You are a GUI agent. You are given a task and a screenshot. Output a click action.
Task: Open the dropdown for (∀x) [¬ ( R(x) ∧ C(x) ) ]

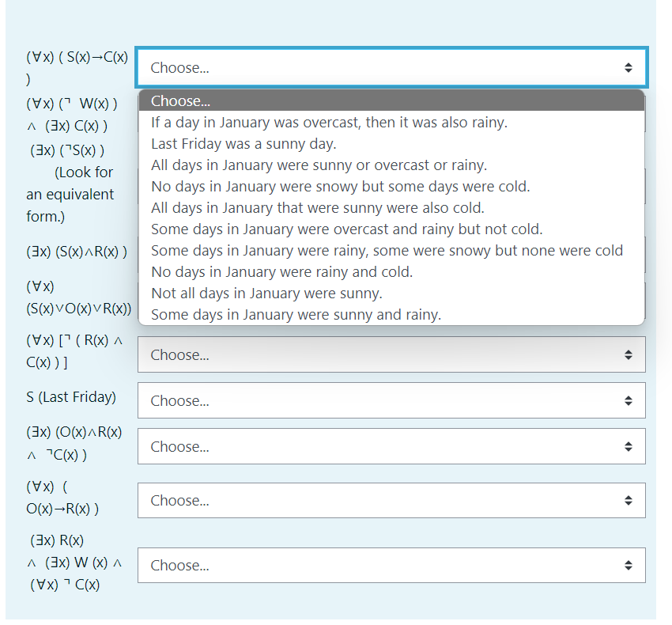pos(391,354)
